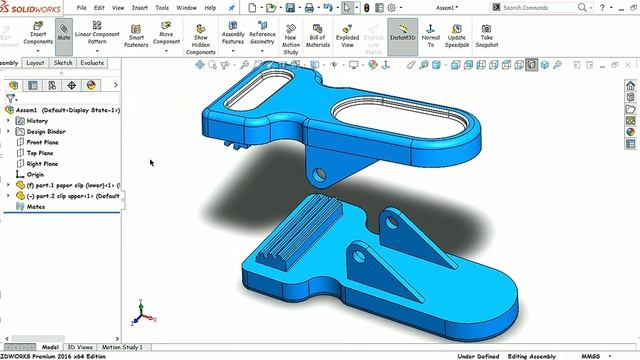Click the Zoom to Fit icon
This screenshot has height=360, width=640.
tap(200, 64)
